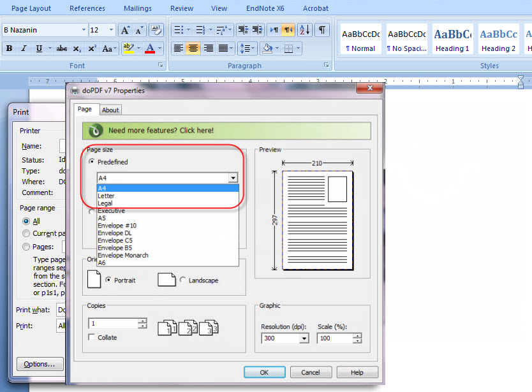Image resolution: width=532 pixels, height=392 pixels.
Task: Click the Copies number field
Action: click(x=113, y=323)
